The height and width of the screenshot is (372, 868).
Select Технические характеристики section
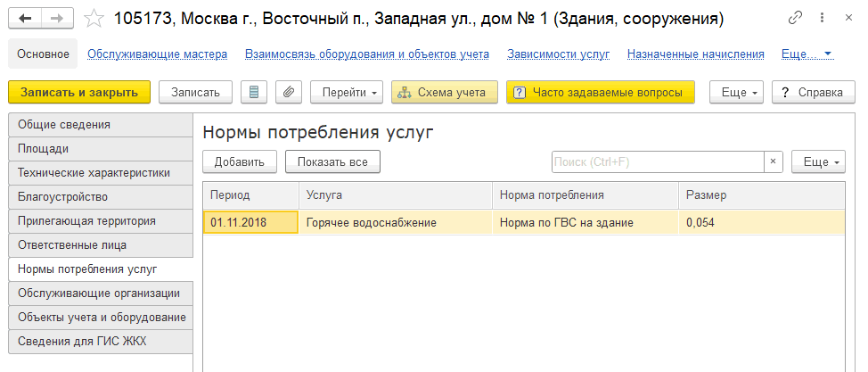tap(101, 173)
